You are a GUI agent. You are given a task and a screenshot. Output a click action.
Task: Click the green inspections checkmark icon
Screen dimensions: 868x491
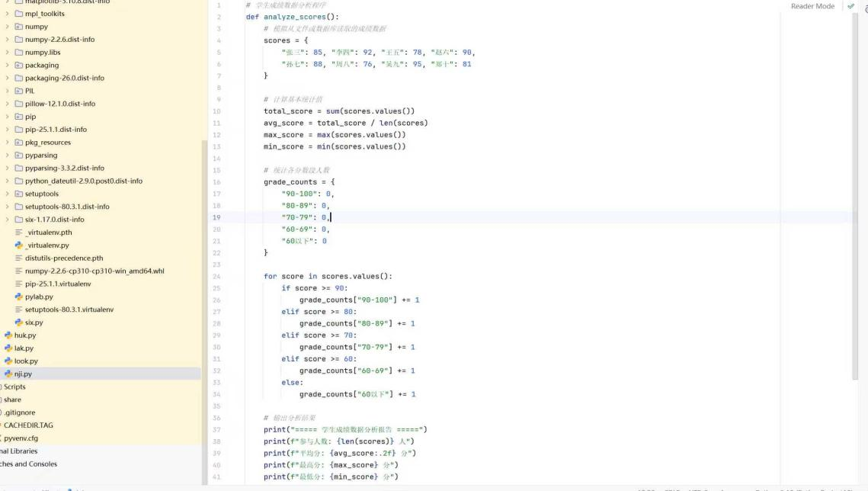(x=850, y=6)
